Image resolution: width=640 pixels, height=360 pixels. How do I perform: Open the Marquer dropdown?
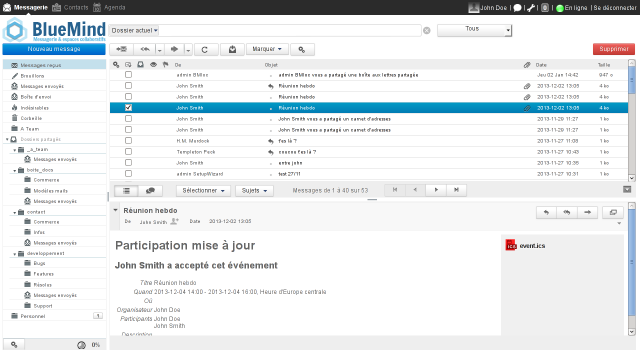click(x=267, y=49)
